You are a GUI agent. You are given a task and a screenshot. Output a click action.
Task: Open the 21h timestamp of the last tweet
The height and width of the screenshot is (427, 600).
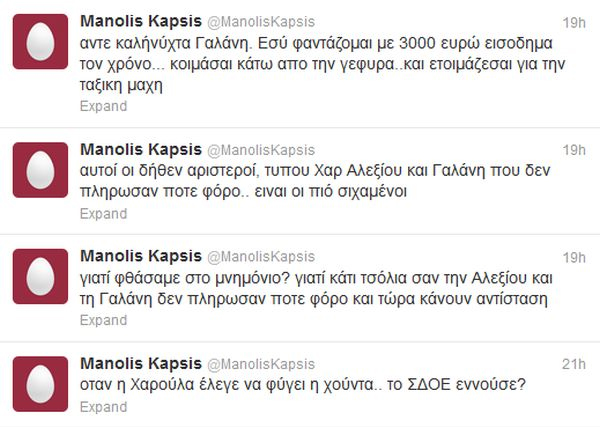pyautogui.click(x=575, y=363)
